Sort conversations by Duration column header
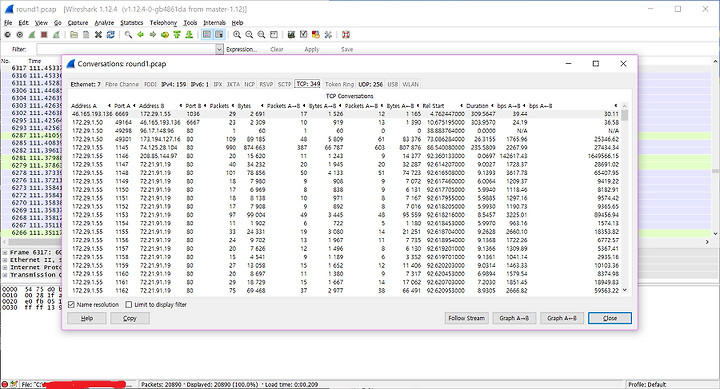 click(x=479, y=106)
